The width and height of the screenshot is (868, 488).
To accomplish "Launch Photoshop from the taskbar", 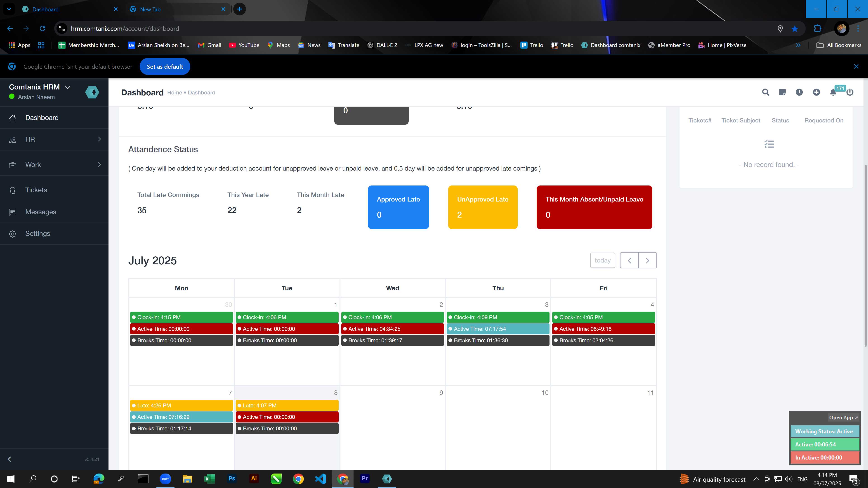I will (x=231, y=479).
